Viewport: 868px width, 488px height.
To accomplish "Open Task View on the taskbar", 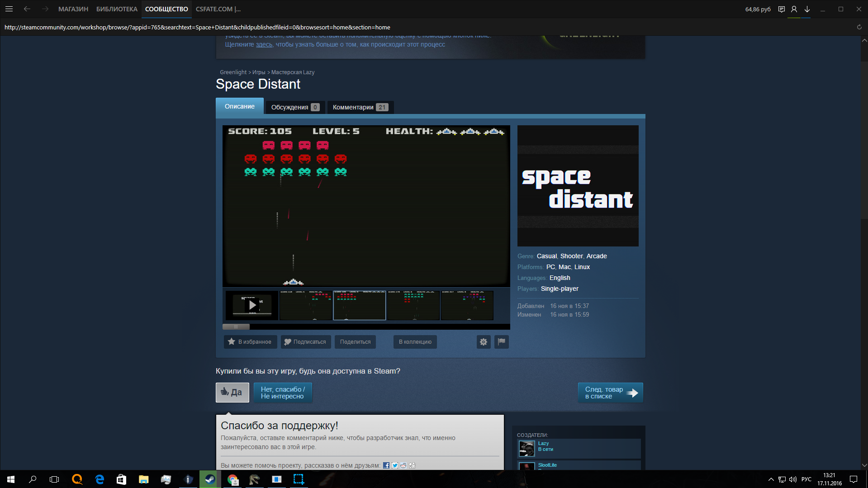I will 54,479.
